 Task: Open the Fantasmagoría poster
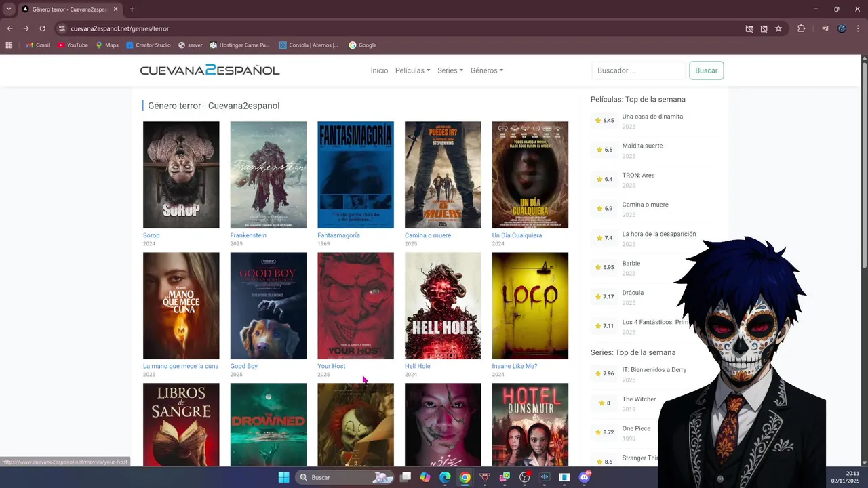click(x=355, y=175)
